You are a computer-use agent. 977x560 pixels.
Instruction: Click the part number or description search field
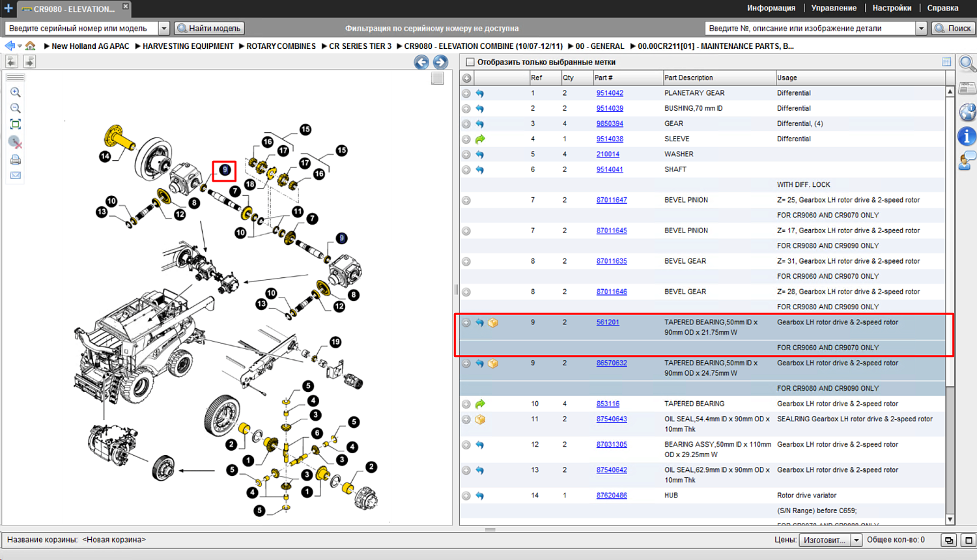[810, 28]
